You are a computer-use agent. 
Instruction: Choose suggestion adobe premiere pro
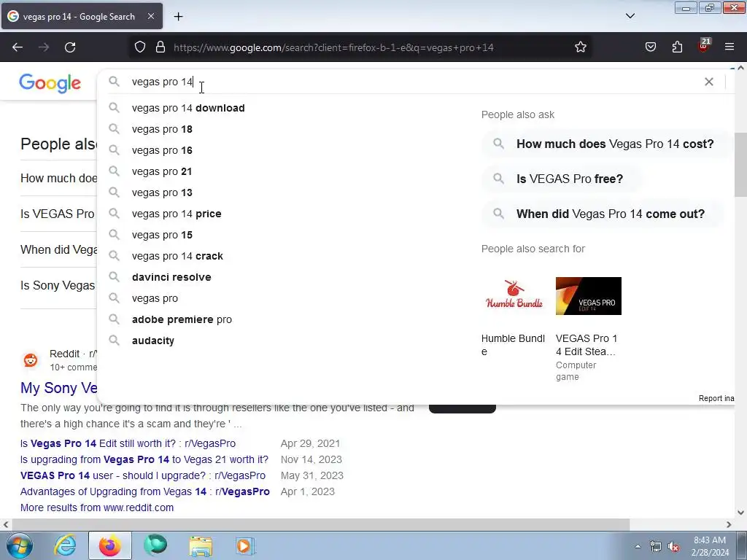pyautogui.click(x=182, y=319)
